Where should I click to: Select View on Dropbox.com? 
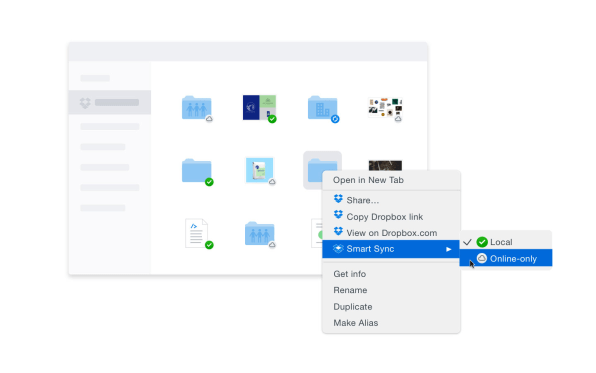pos(391,233)
